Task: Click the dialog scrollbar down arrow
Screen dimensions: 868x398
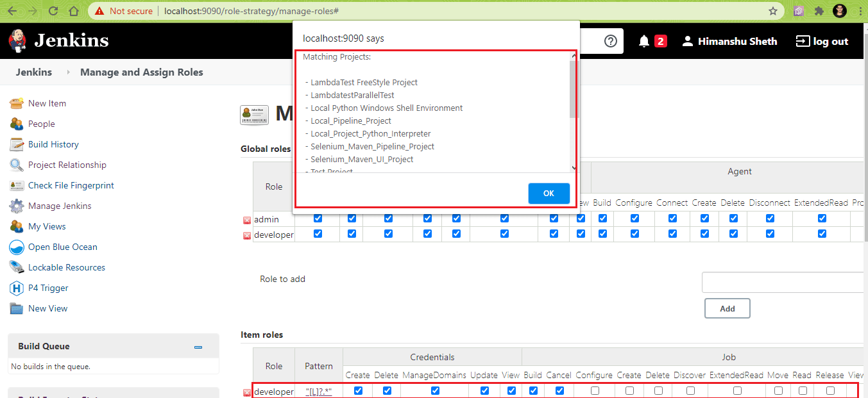Action: (x=574, y=168)
